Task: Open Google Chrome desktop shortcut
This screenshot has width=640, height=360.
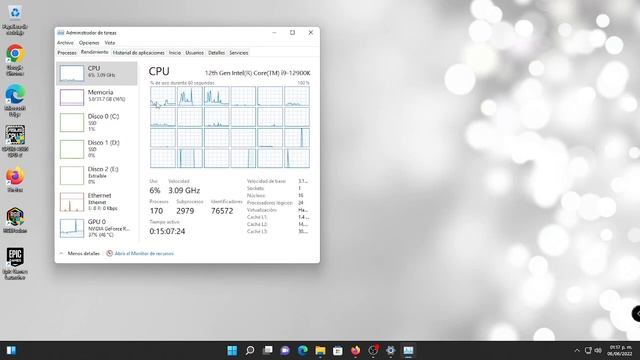Action: (x=15, y=60)
